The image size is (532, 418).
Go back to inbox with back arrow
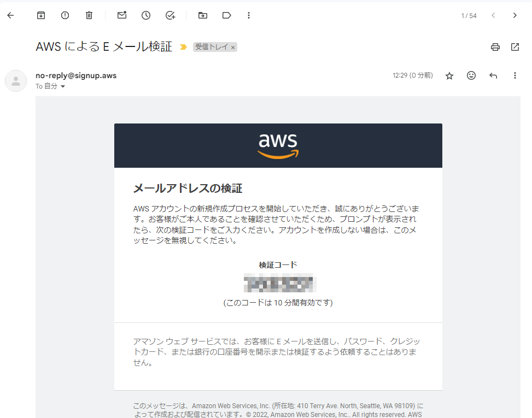[x=10, y=15]
